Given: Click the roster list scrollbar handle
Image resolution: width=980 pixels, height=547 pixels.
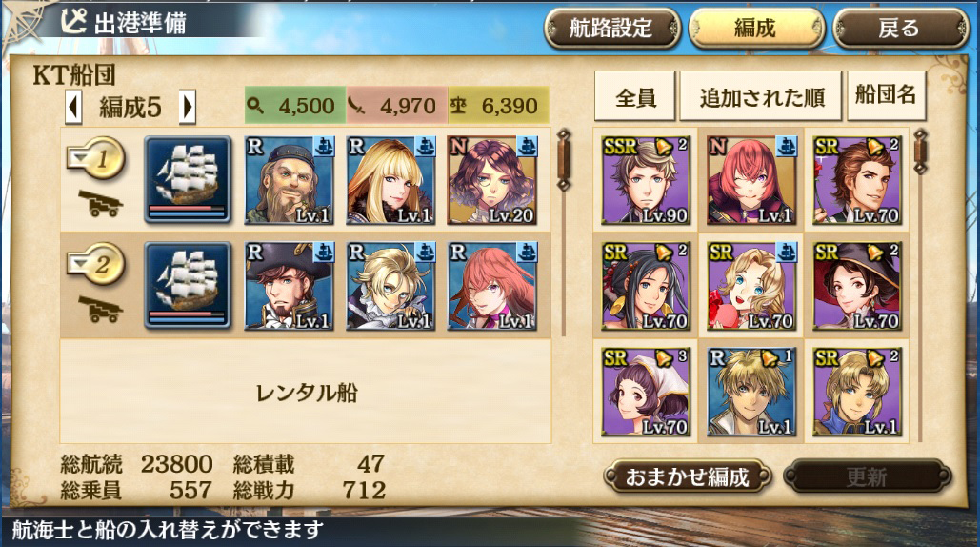Looking at the screenshot, I should (x=921, y=152).
